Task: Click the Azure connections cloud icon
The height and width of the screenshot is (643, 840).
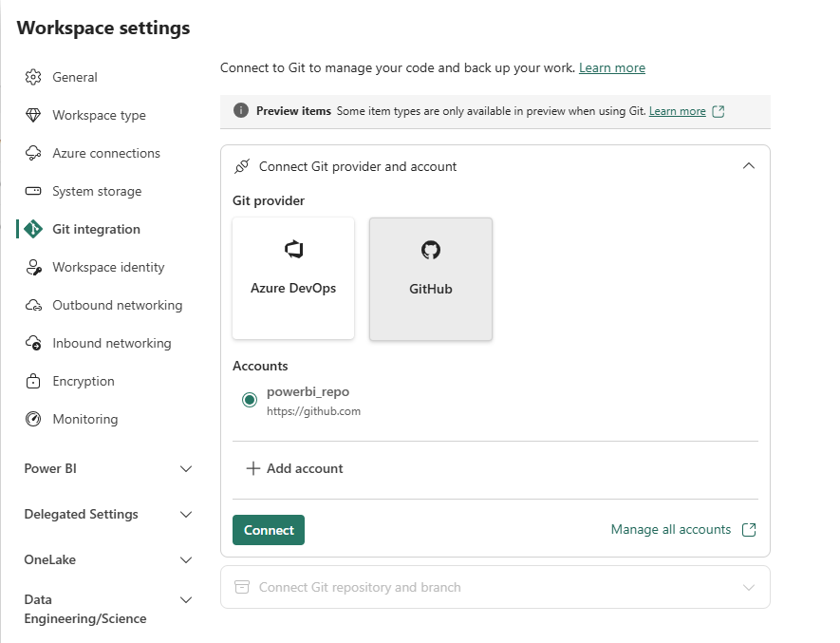Action: click(x=33, y=153)
